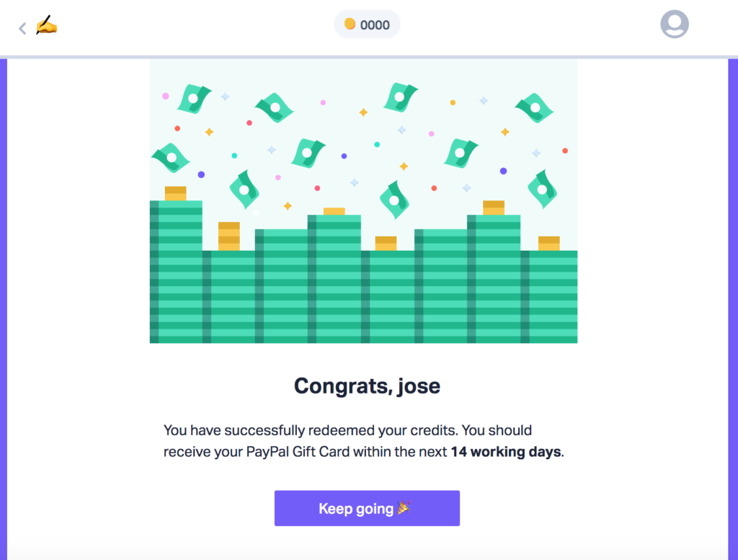
Task: Click the green cash stacks at illustration bottom
Action: click(363, 296)
